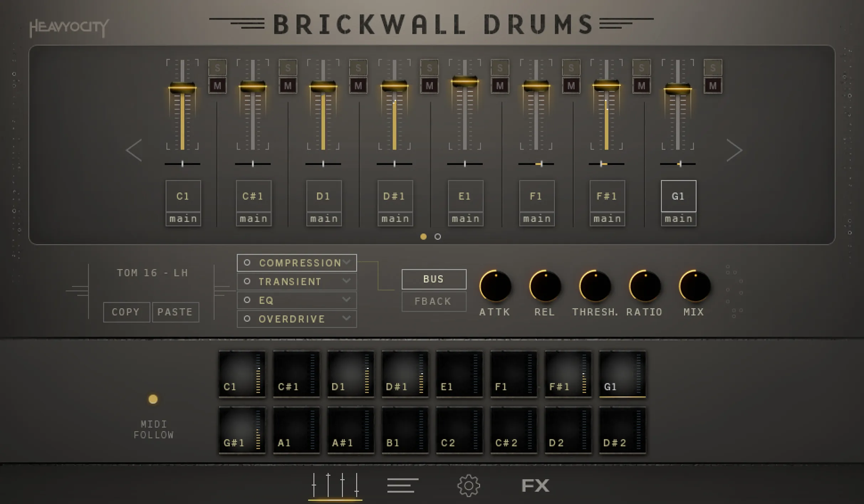Trigger the C2 drum pad
864x504 pixels.
pyautogui.click(x=459, y=430)
